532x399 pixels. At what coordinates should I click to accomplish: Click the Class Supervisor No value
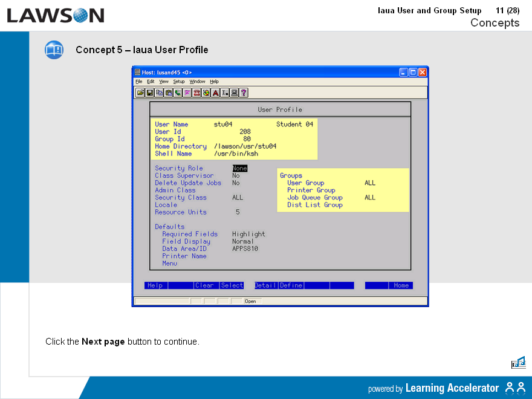[x=236, y=175]
